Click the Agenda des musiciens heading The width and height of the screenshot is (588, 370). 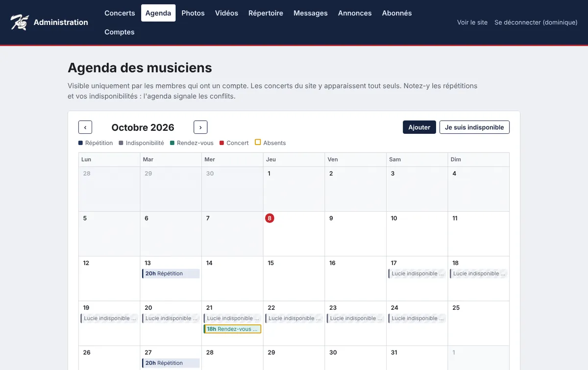(x=140, y=67)
